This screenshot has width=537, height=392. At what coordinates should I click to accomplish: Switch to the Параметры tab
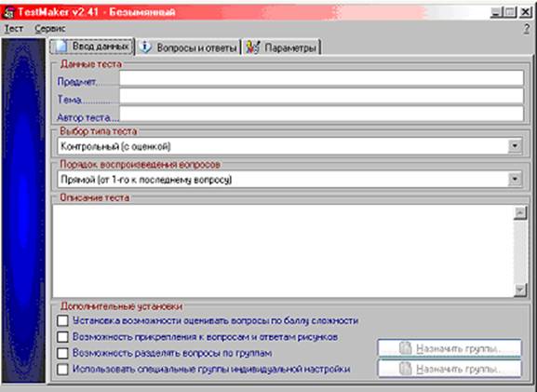pos(282,47)
